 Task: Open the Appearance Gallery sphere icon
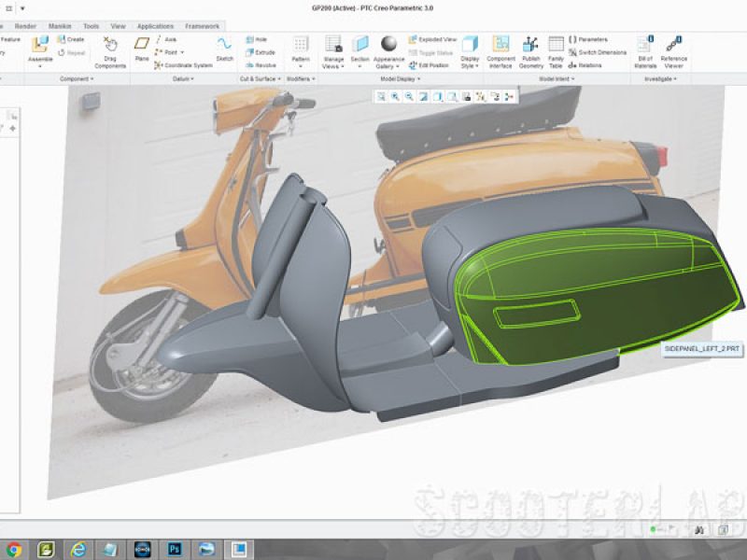pyautogui.click(x=388, y=44)
